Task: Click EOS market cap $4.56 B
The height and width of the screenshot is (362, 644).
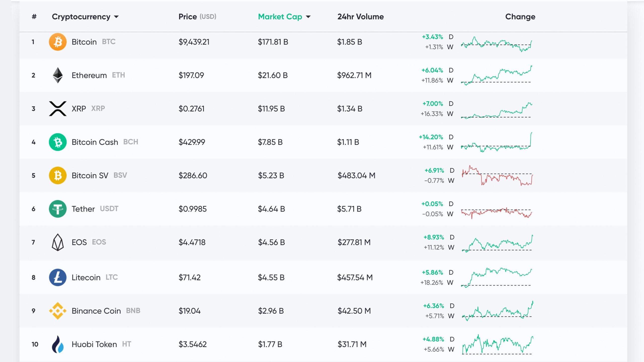Action: click(271, 242)
